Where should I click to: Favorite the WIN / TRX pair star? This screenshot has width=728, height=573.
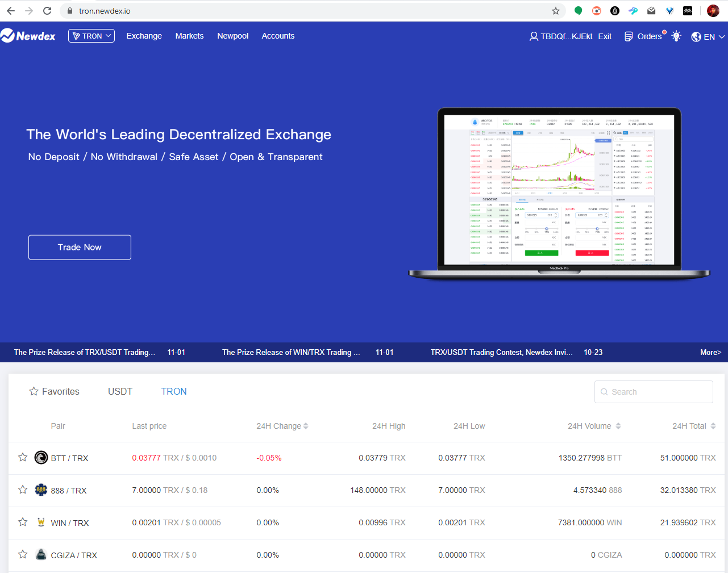[x=23, y=522]
